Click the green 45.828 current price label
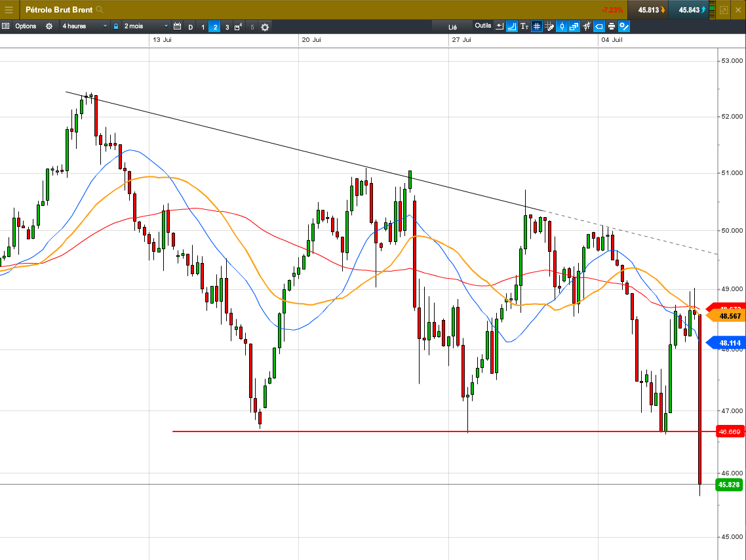Viewport: 746px width, 560px height. coord(729,485)
